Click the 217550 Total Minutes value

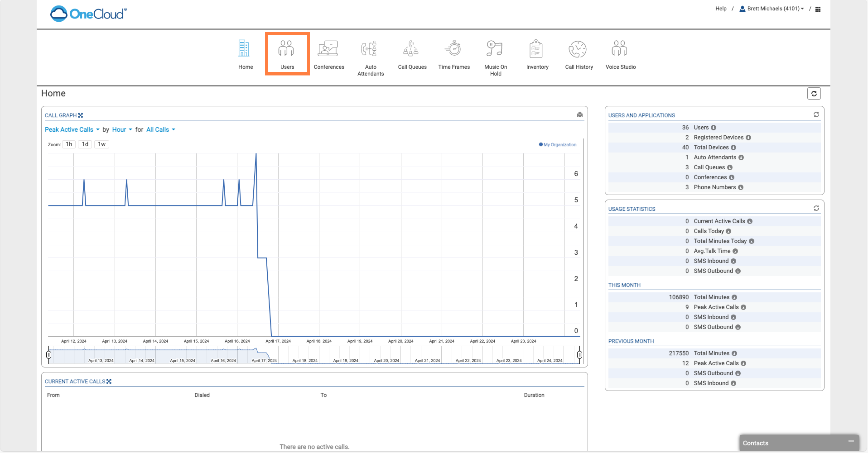tap(679, 353)
